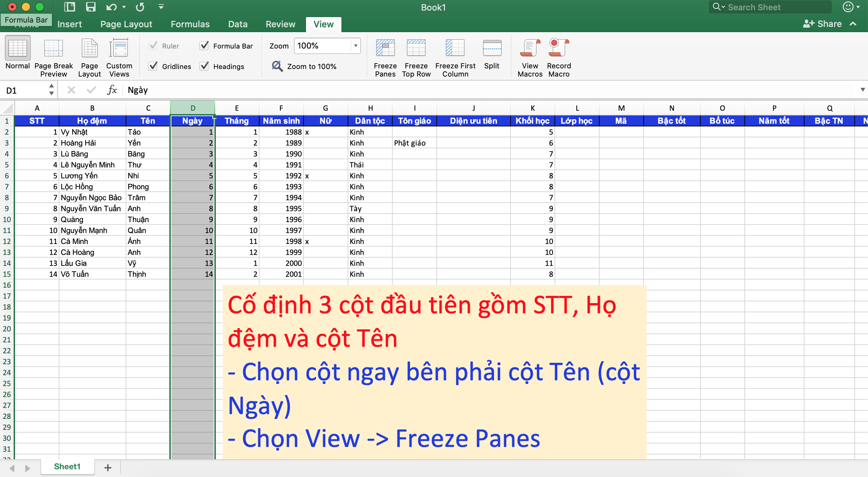Select Normal view icon

point(17,48)
